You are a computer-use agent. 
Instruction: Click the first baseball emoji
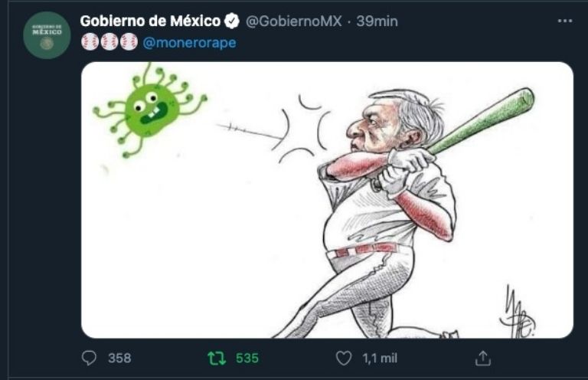pos(90,42)
